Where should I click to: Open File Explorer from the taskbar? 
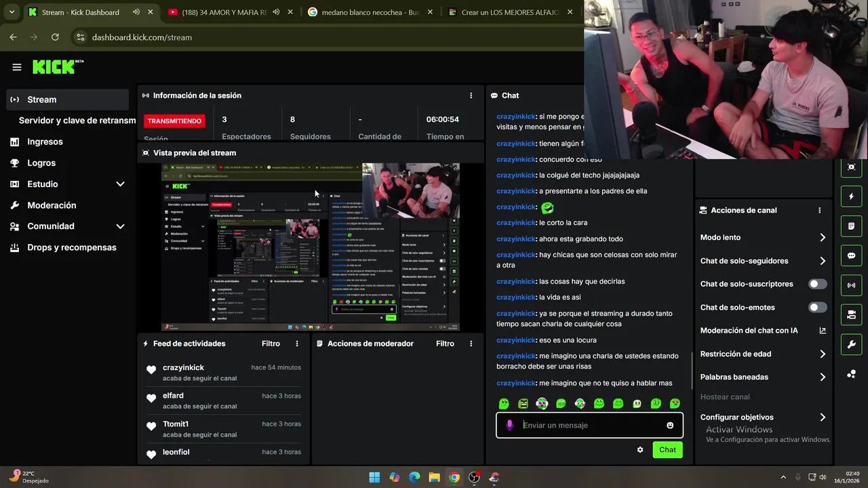coord(434,477)
